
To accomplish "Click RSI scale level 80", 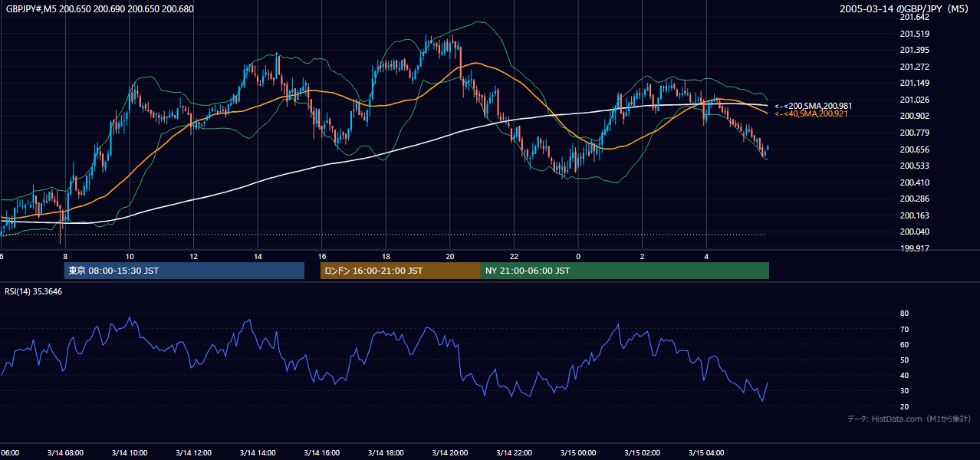I will (904, 314).
